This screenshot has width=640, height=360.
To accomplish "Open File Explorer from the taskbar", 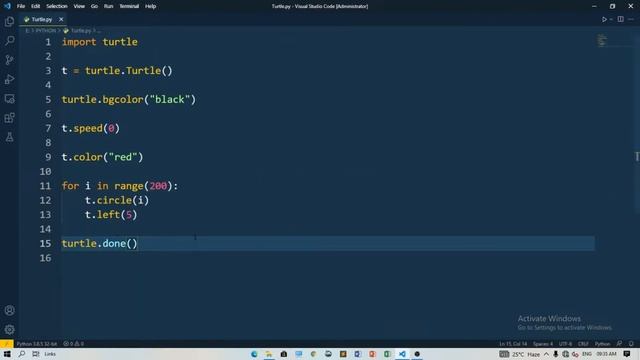I will coord(269,354).
